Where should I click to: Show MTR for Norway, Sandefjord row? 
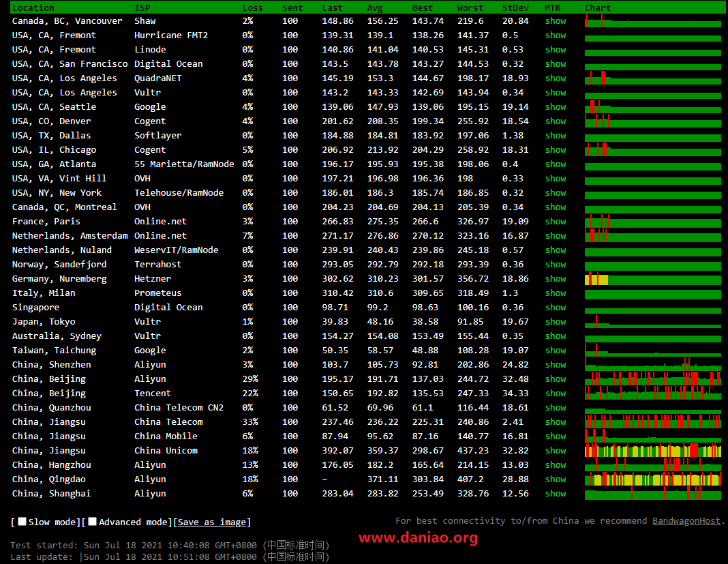point(556,265)
